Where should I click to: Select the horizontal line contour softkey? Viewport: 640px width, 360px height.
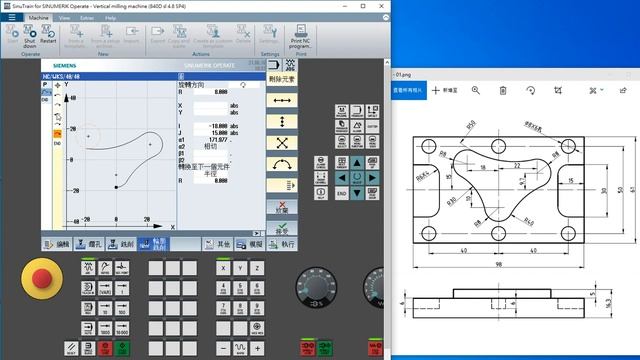coord(282,100)
